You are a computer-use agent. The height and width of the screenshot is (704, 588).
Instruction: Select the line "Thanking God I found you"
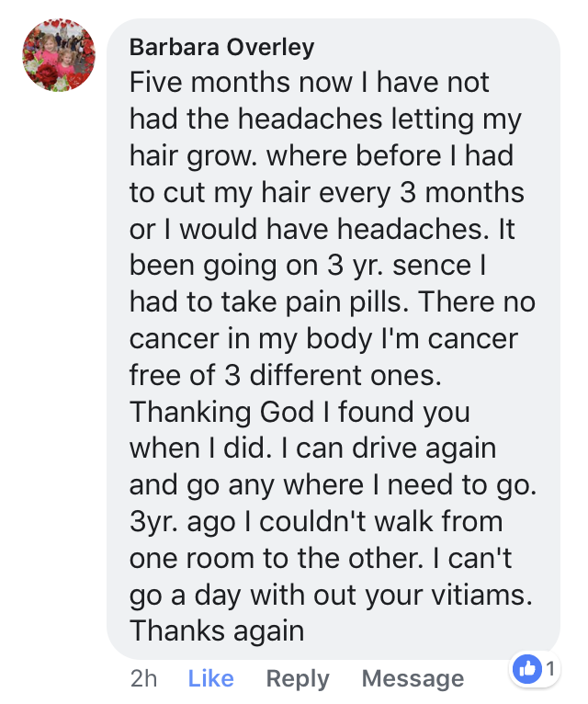coord(300,412)
